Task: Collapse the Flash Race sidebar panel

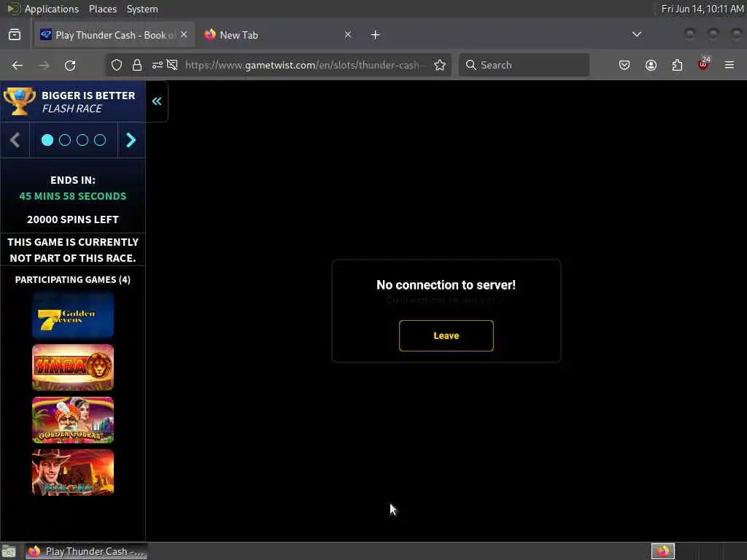Action: pos(157,101)
